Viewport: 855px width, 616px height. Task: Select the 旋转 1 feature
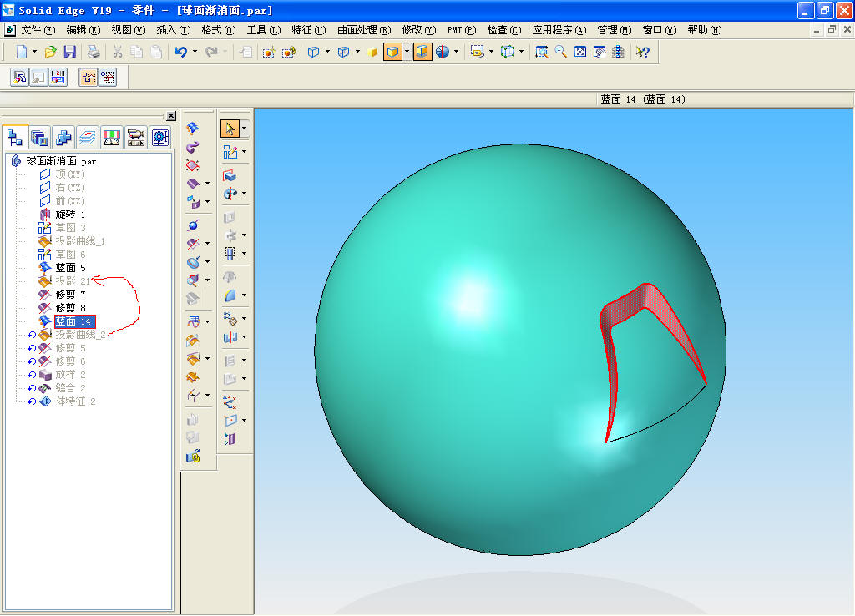70,215
